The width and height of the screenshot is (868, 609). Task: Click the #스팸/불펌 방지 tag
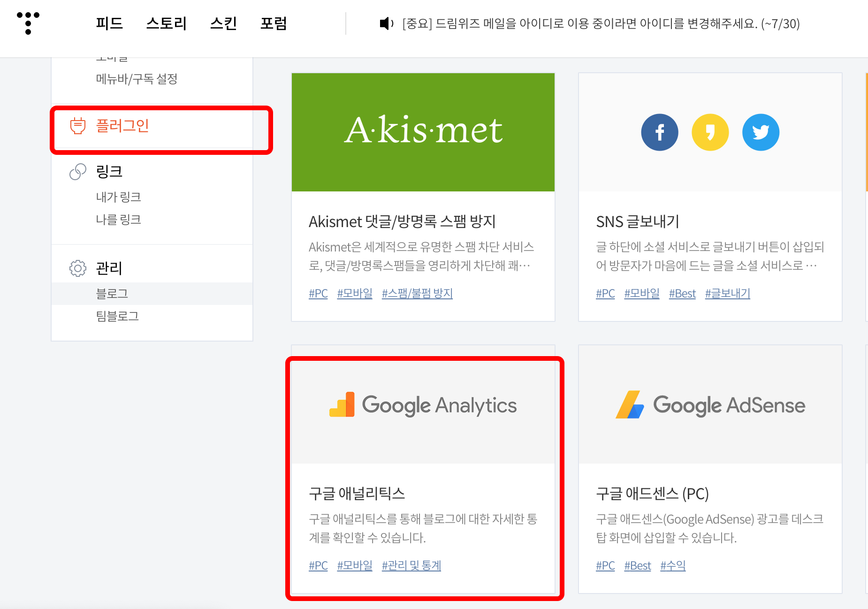pos(417,294)
